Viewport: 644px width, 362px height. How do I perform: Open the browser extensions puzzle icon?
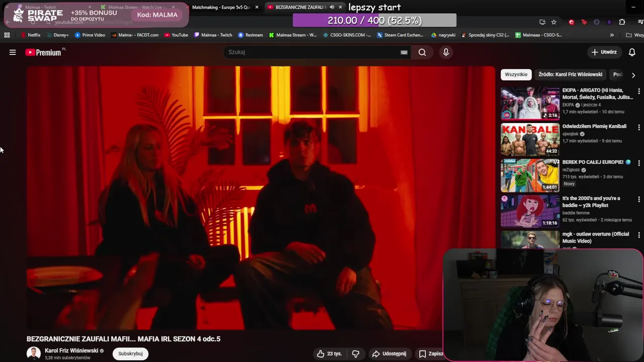pyautogui.click(x=622, y=22)
